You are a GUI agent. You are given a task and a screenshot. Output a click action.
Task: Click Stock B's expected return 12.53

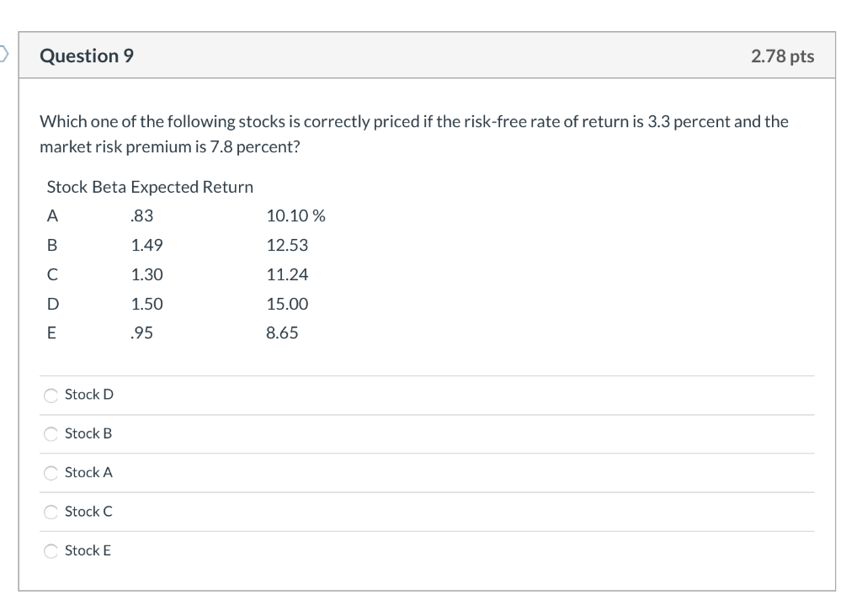click(x=287, y=246)
